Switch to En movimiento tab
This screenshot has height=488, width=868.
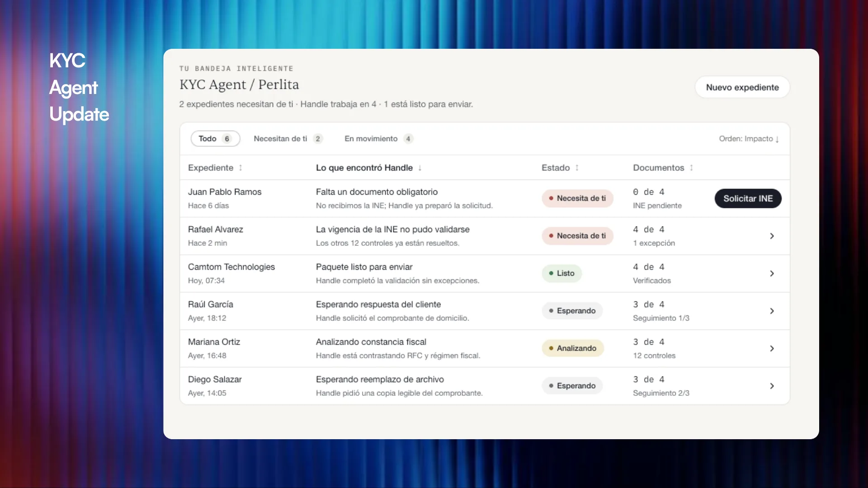tap(379, 139)
